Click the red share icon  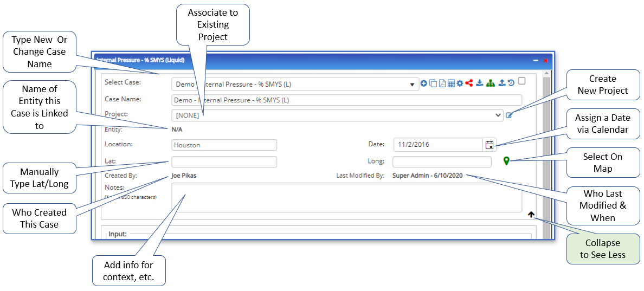tap(469, 83)
